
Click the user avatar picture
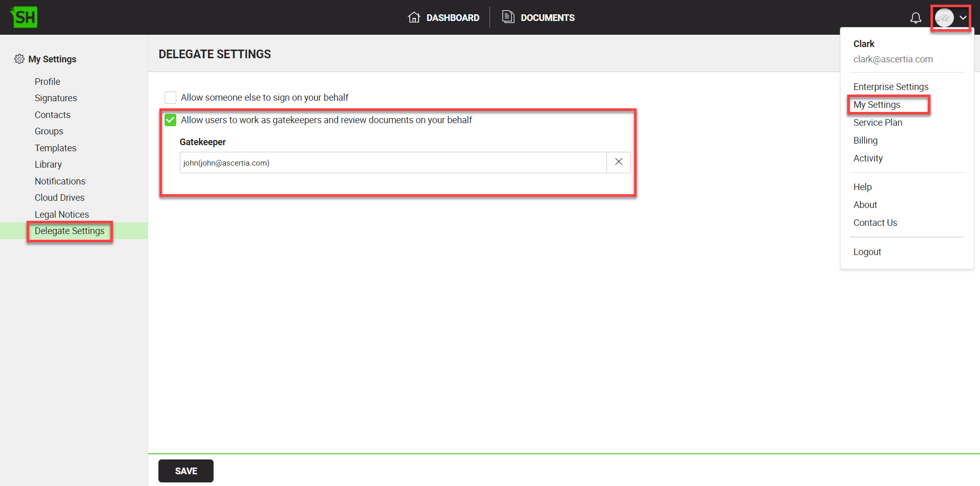(x=944, y=18)
